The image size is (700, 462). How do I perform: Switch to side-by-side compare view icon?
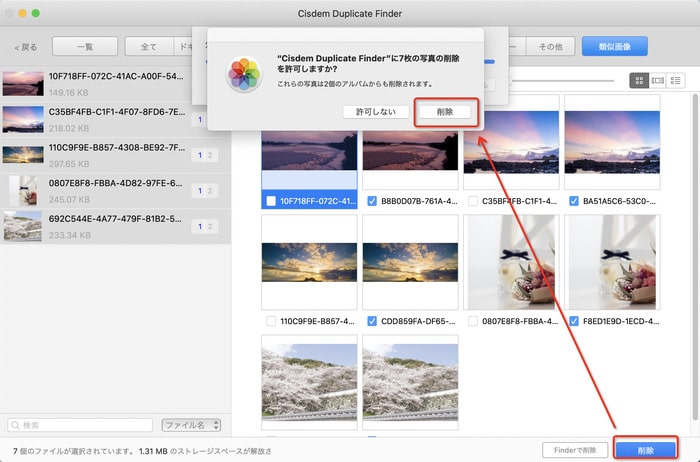[657, 80]
